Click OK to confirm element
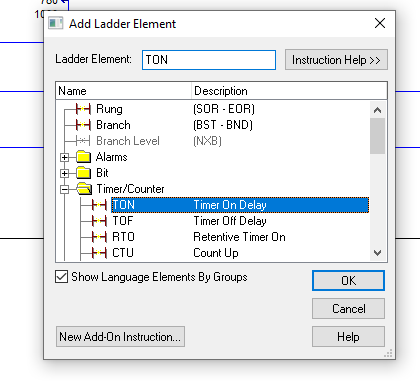Screen dimensions: 420x381 348,280
